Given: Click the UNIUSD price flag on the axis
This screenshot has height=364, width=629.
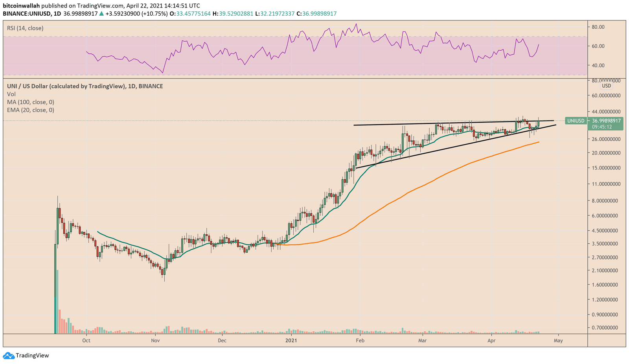Looking at the screenshot, I should 576,121.
